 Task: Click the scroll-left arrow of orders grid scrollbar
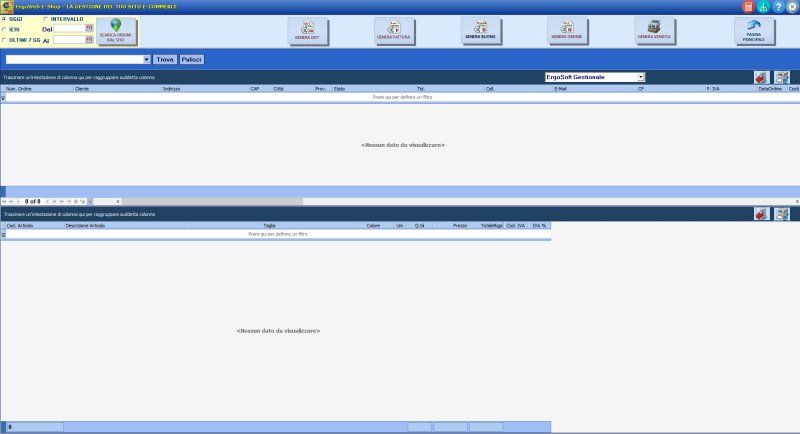tap(118, 201)
